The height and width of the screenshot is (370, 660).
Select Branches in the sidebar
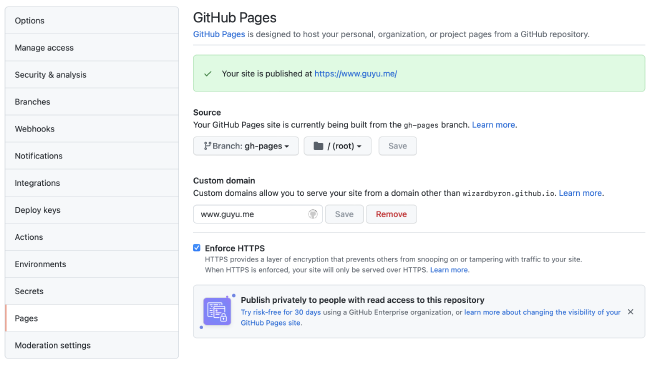pyautogui.click(x=92, y=101)
